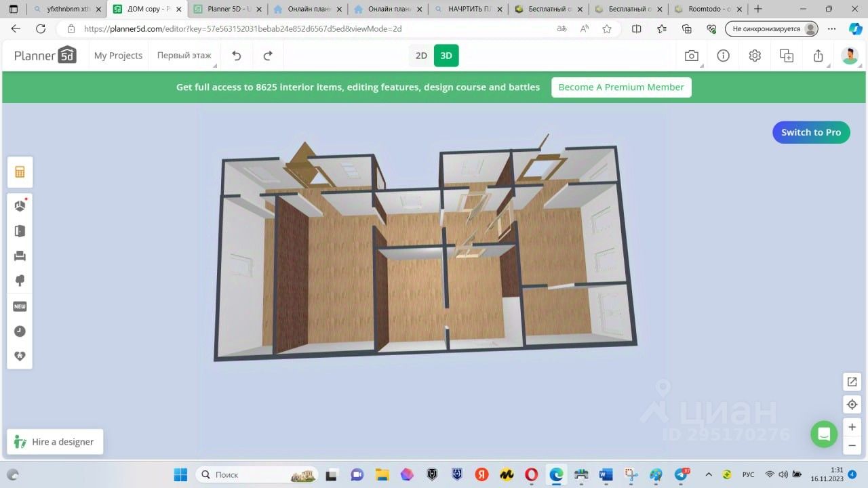The width and height of the screenshot is (868, 488).
Task: Open project info icon
Action: [x=724, y=56]
